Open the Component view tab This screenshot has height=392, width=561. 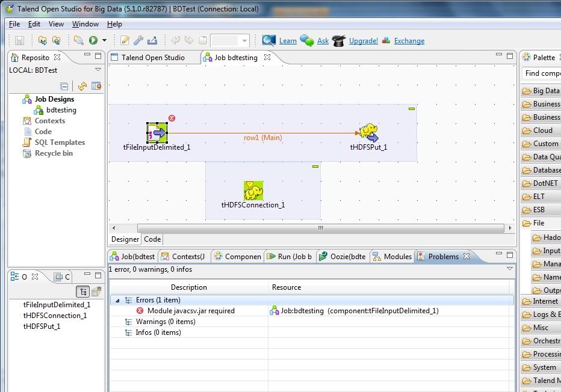point(238,257)
